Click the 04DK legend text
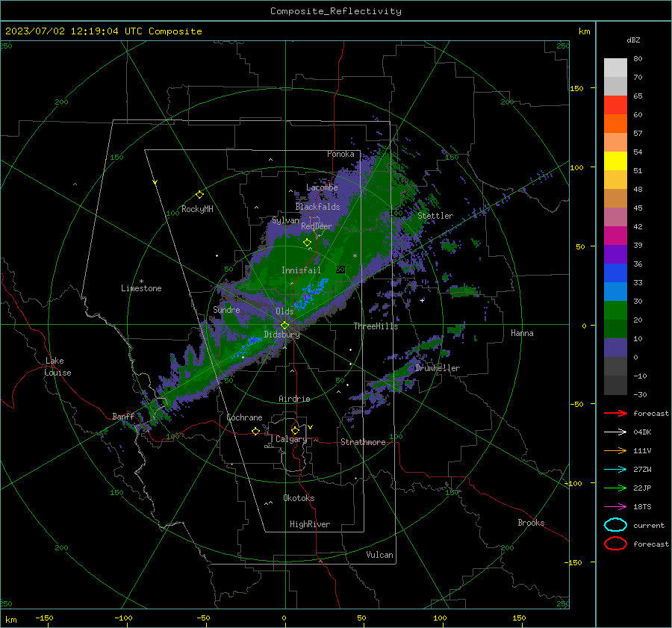The width and height of the screenshot is (672, 628). coord(642,432)
